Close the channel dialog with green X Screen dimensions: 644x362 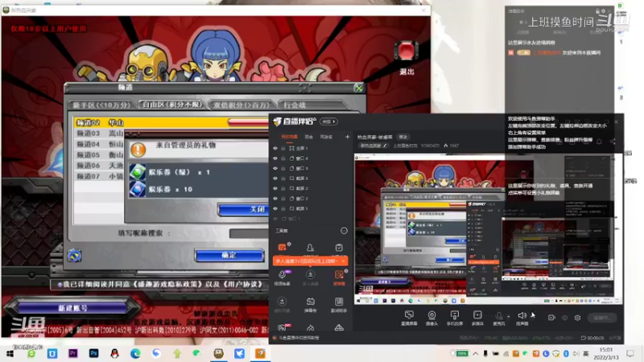click(x=358, y=88)
